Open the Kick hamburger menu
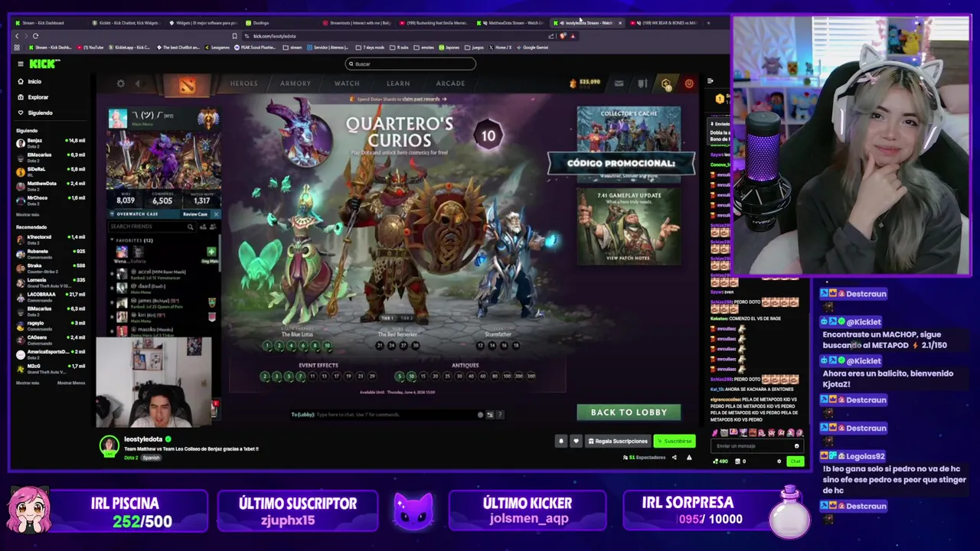The width and height of the screenshot is (980, 551). [x=21, y=64]
